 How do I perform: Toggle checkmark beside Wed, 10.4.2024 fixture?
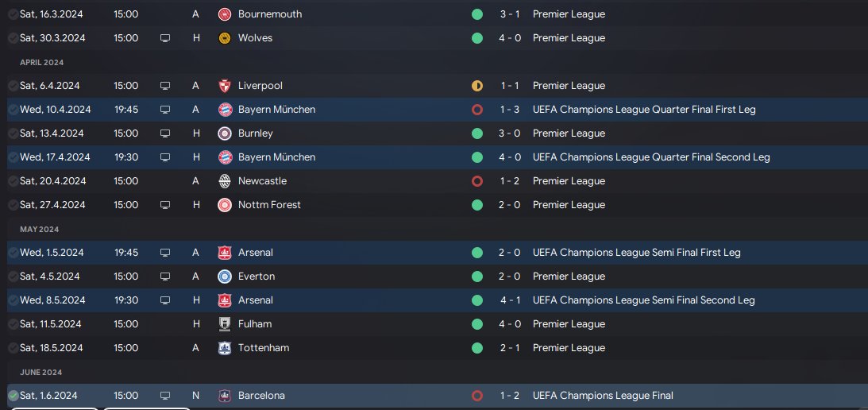(x=13, y=110)
